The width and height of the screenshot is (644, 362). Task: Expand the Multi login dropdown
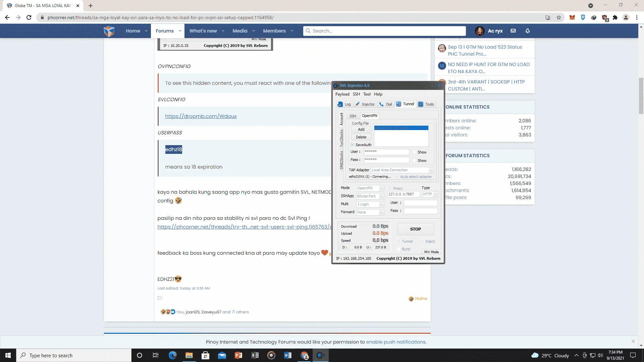[x=381, y=204]
